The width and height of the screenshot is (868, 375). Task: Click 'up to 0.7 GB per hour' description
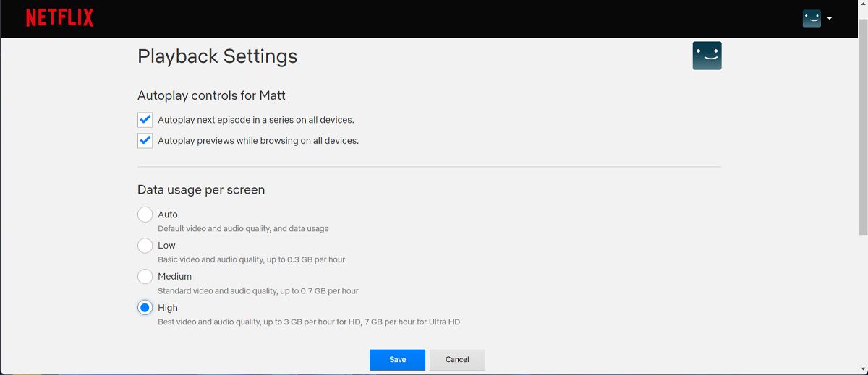318,290
